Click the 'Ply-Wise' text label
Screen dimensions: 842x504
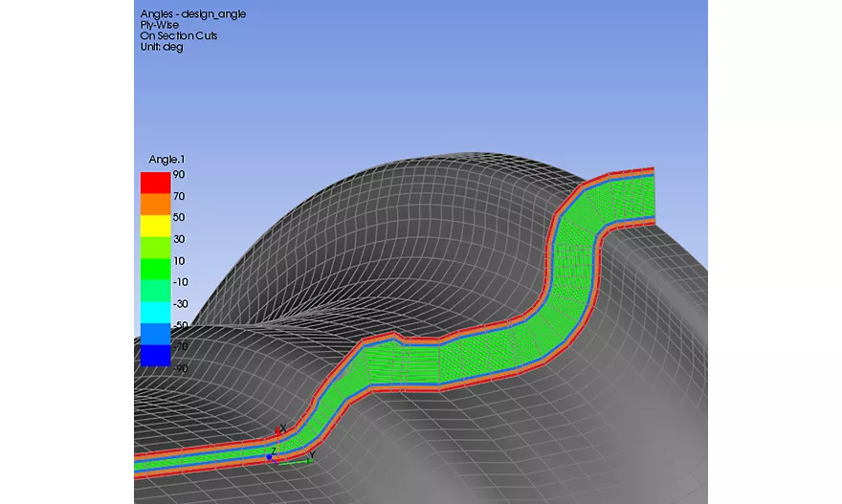pos(160,25)
